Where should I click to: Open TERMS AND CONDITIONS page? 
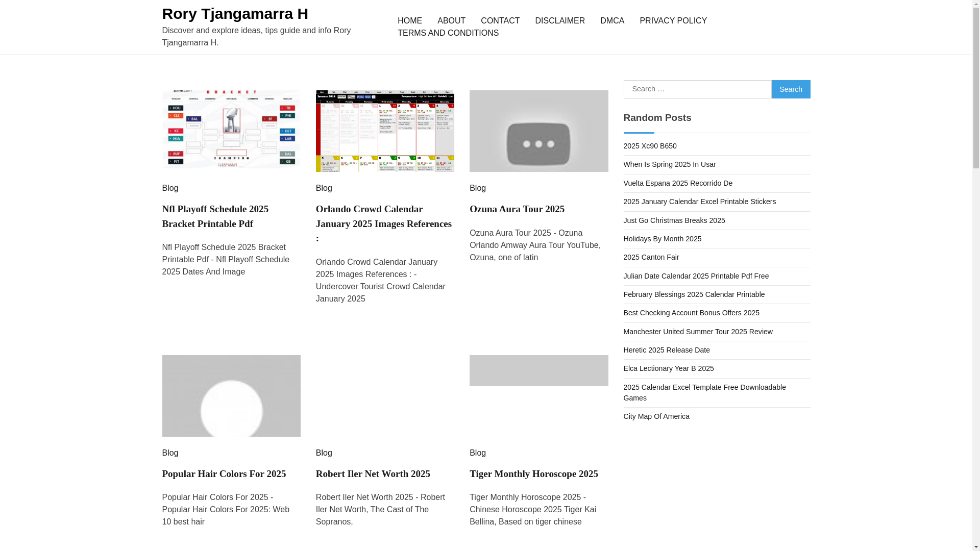tap(448, 33)
